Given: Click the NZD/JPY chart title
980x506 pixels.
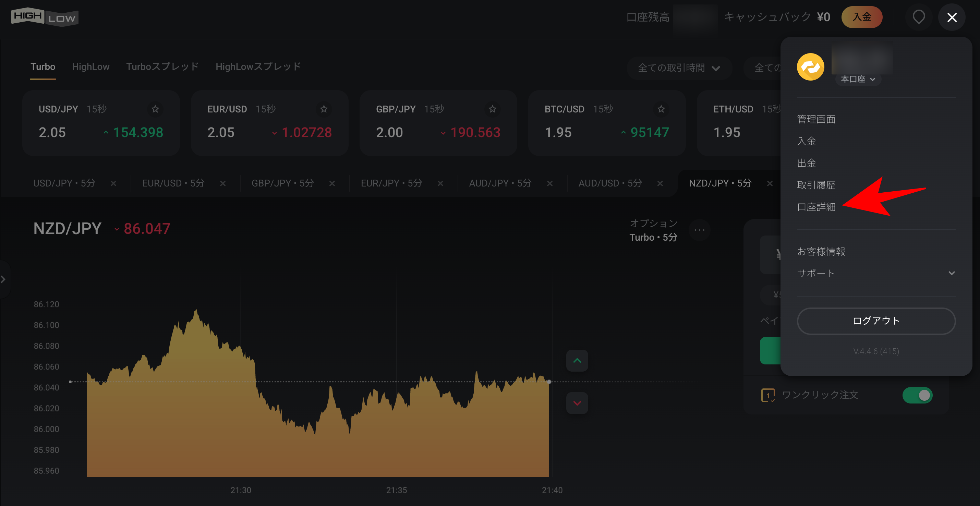Looking at the screenshot, I should [67, 229].
